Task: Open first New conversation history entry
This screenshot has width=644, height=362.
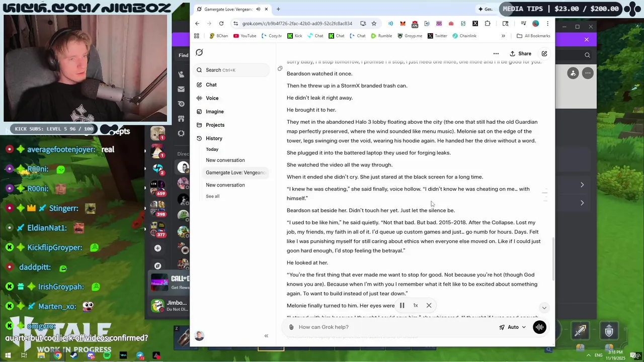Action: point(225,160)
